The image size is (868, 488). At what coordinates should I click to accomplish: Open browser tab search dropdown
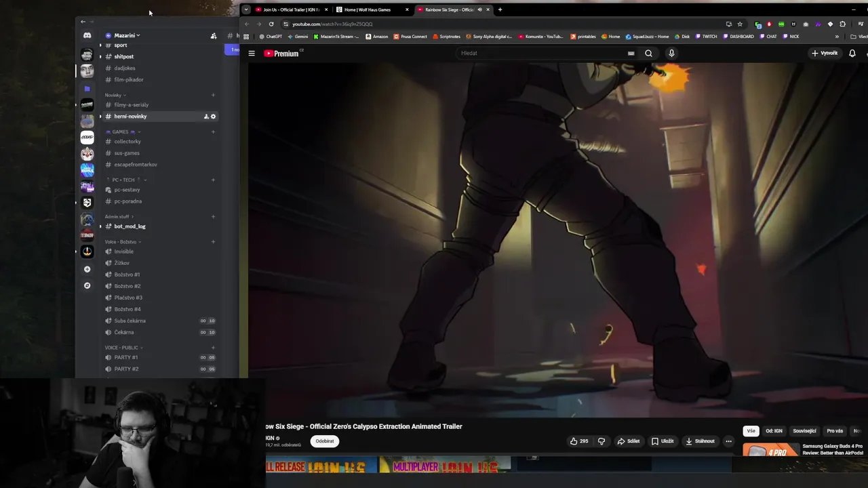246,9
